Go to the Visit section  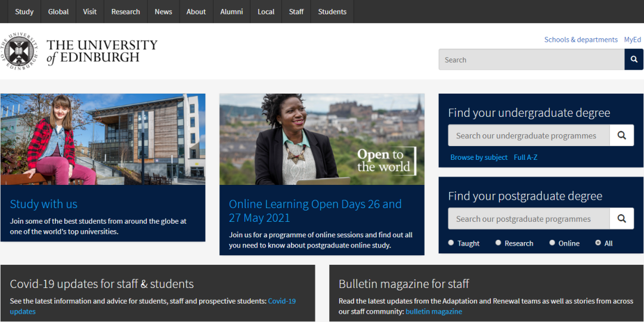point(89,11)
